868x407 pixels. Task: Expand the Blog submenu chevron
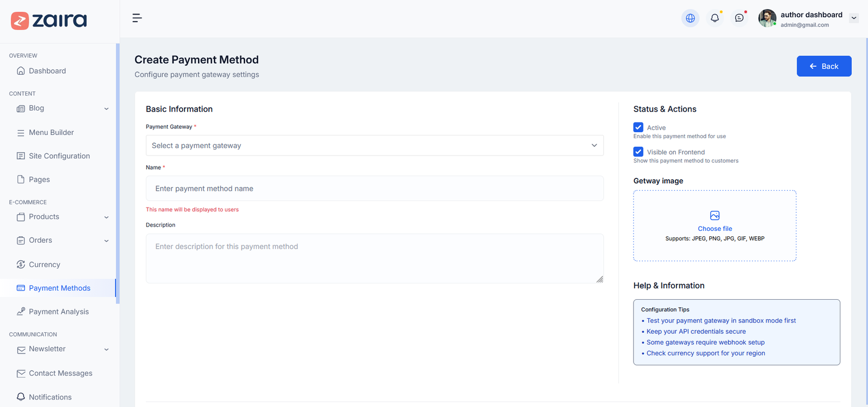[106, 109]
